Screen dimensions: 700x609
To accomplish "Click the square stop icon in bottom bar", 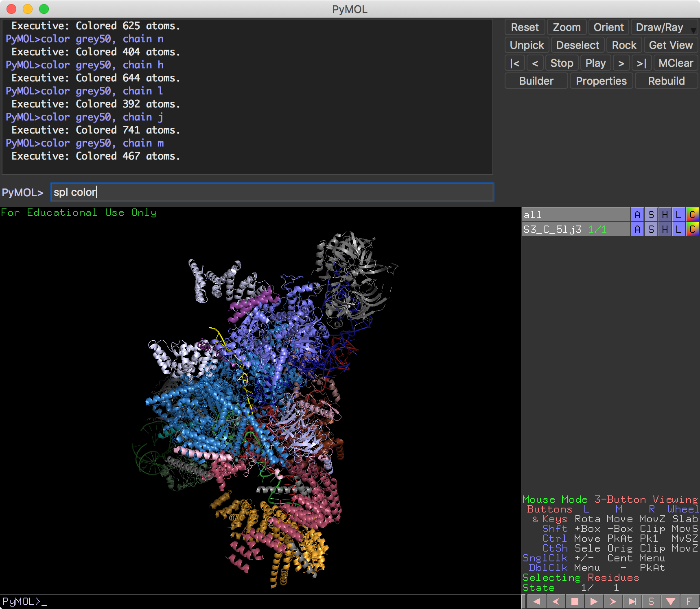I will pyautogui.click(x=575, y=601).
